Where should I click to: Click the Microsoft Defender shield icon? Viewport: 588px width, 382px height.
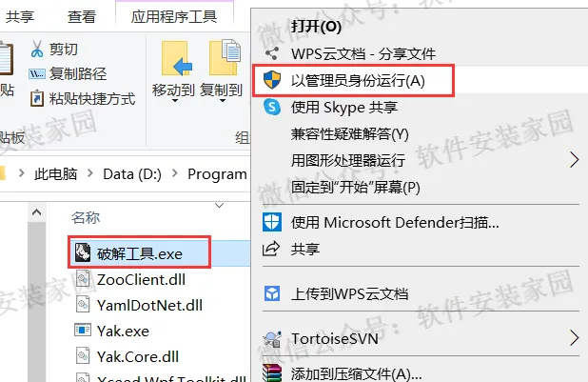[x=272, y=222]
